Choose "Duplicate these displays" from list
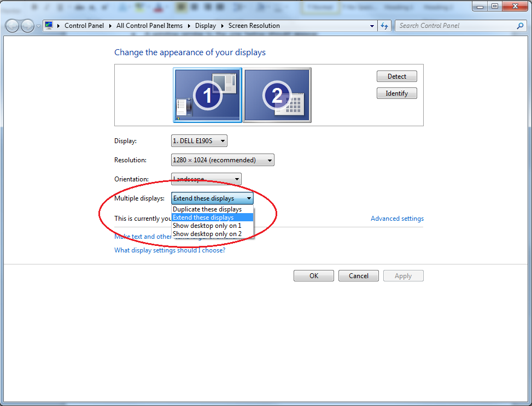The image size is (532, 406). tap(207, 209)
